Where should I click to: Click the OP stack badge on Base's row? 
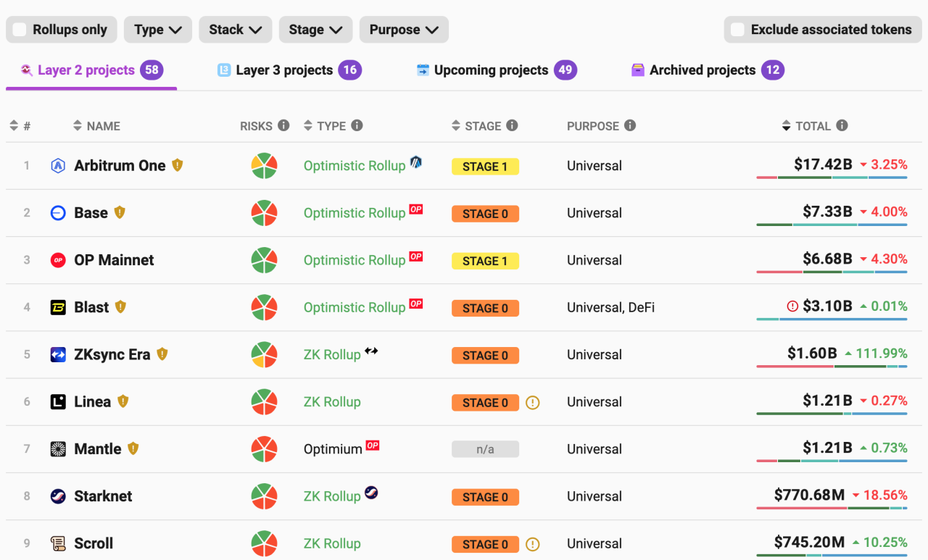[416, 209]
